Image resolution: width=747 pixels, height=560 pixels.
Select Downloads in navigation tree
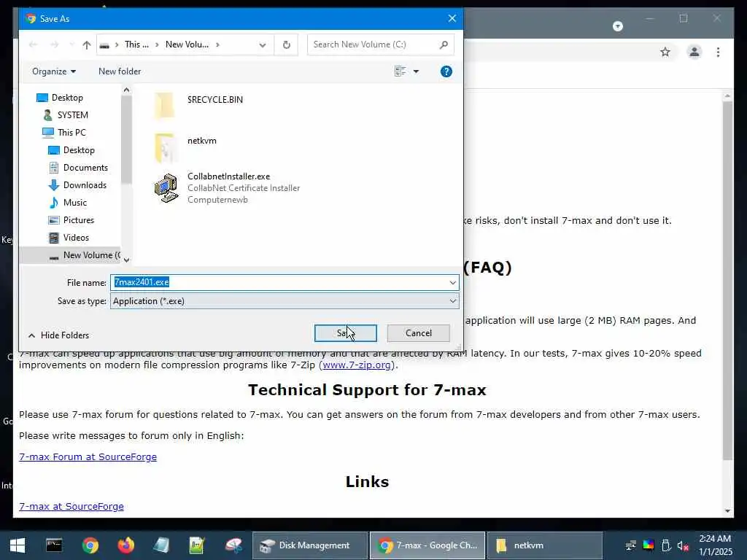tap(85, 185)
